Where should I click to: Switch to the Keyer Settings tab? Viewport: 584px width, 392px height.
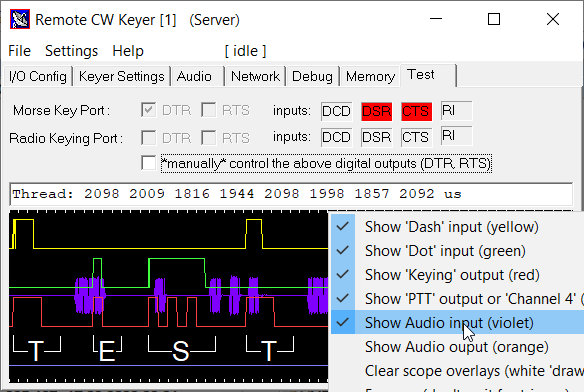point(121,76)
